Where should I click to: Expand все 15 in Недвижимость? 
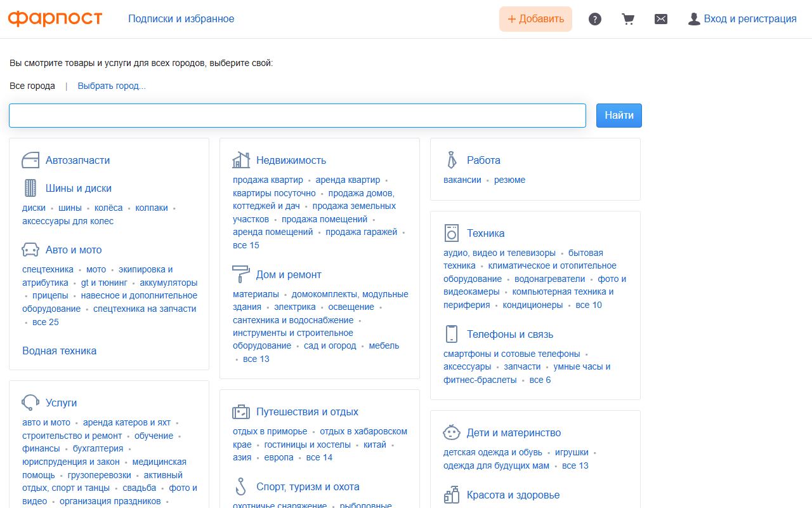[x=246, y=245]
